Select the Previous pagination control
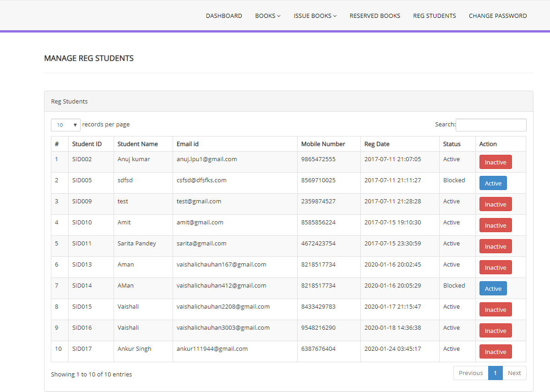The width and height of the screenshot is (550, 392). [471, 373]
